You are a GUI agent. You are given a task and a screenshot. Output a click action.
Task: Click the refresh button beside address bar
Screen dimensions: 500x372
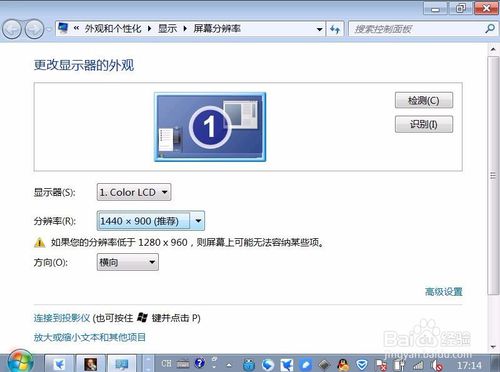(x=335, y=29)
